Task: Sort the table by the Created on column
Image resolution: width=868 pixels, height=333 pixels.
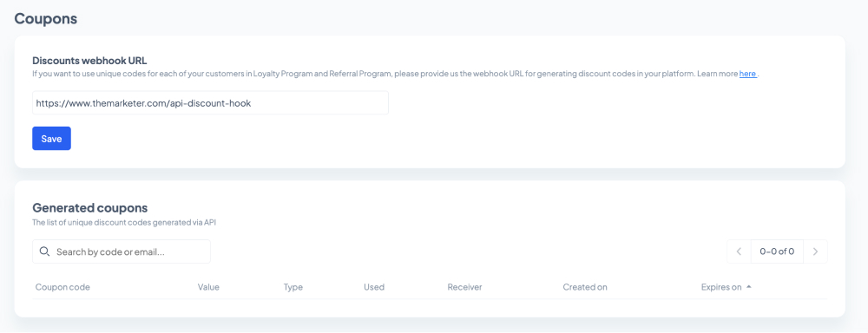Action: (585, 287)
